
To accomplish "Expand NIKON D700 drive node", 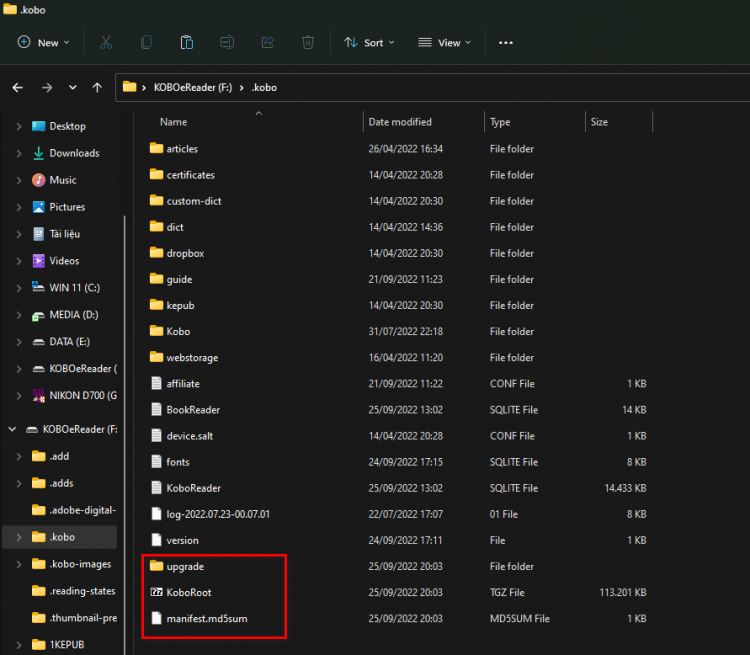I will click(19, 396).
